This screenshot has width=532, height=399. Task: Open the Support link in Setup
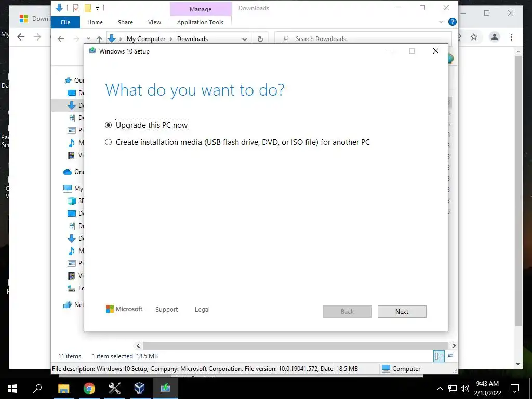(x=167, y=310)
